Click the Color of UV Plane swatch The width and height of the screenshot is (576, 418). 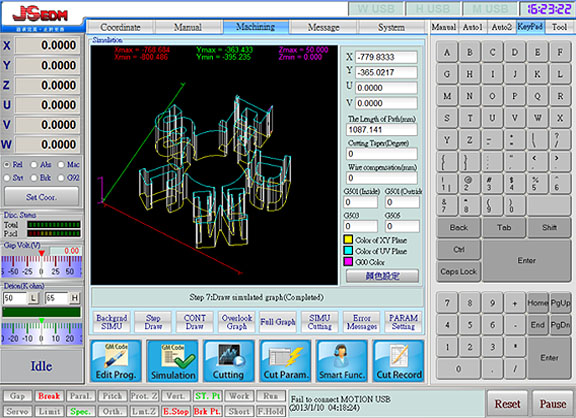pos(348,251)
